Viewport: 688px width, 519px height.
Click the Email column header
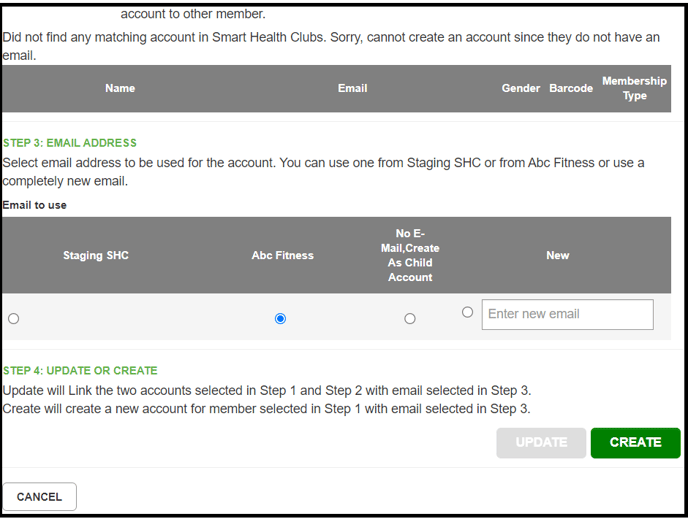pyautogui.click(x=352, y=88)
